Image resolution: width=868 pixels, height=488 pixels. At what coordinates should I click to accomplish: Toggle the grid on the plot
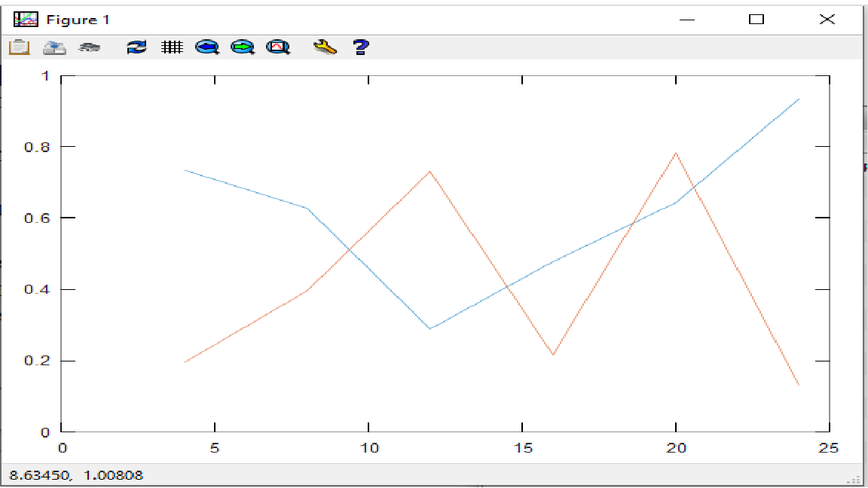click(173, 47)
